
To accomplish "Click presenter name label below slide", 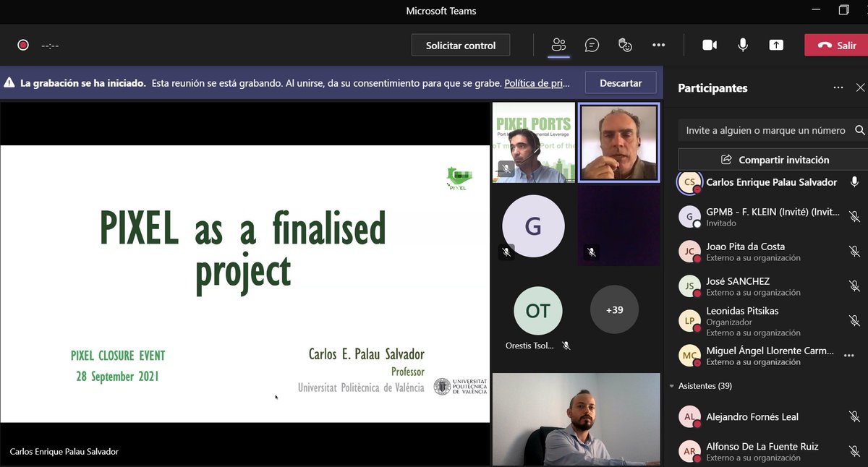I will 64,451.
